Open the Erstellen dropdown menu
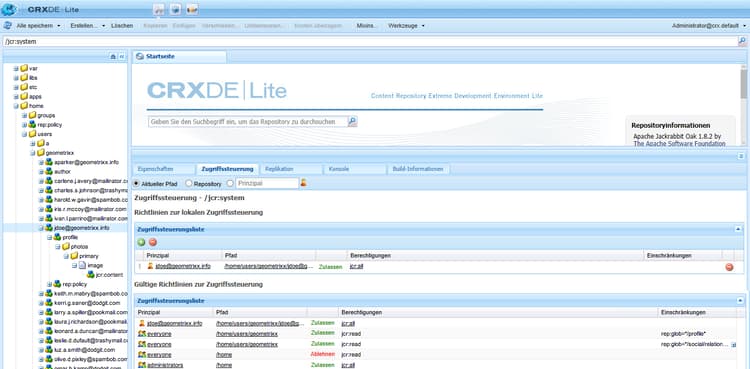 coord(88,25)
